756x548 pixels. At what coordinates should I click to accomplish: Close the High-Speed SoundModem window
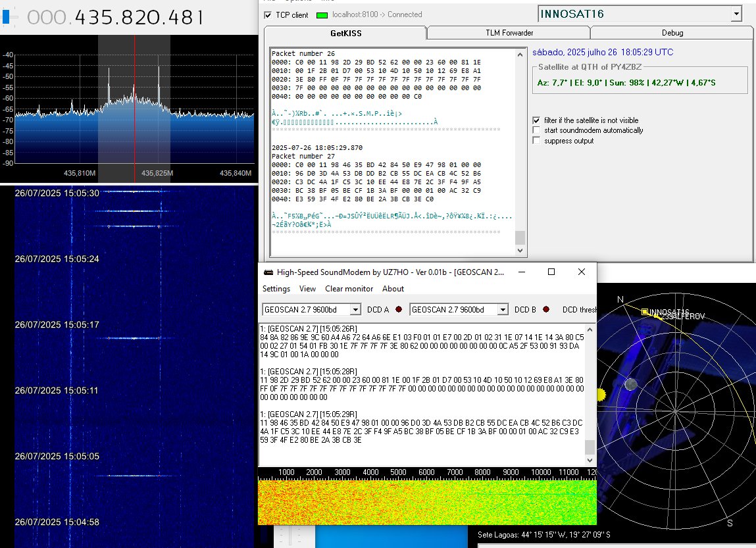(582, 272)
